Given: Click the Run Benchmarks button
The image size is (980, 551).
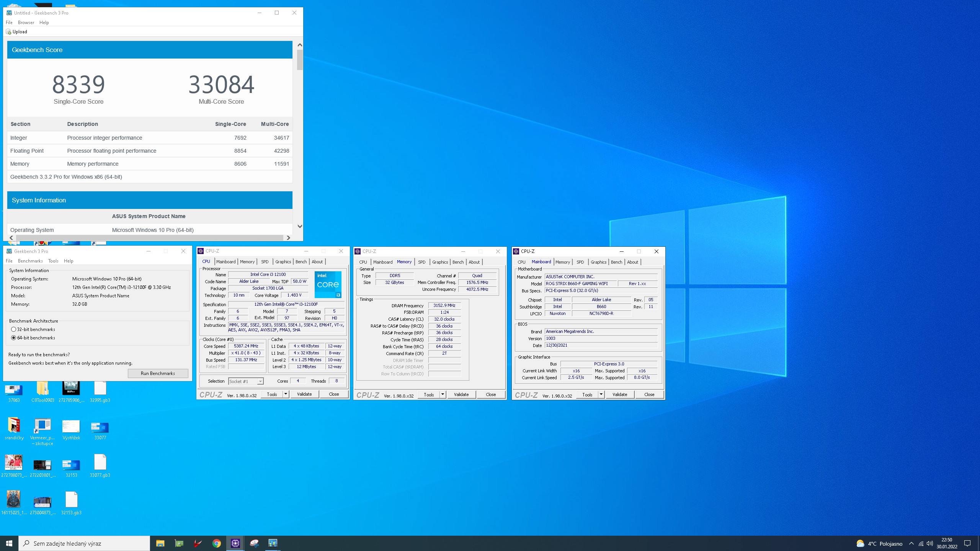Looking at the screenshot, I should pos(158,373).
